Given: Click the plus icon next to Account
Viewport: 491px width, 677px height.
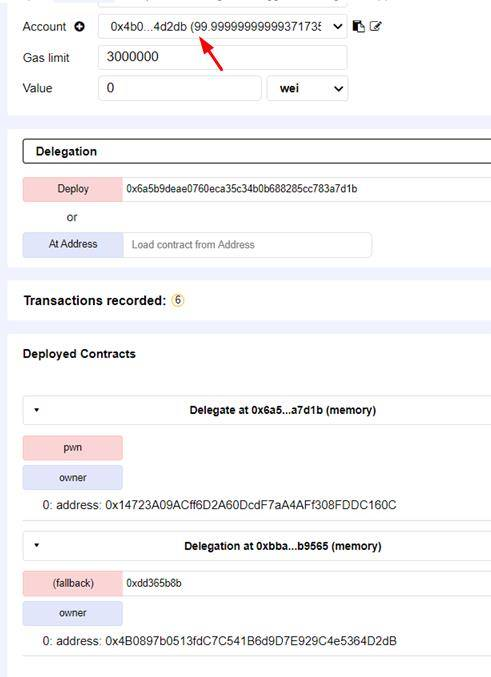Looking at the screenshot, I should [x=79, y=27].
